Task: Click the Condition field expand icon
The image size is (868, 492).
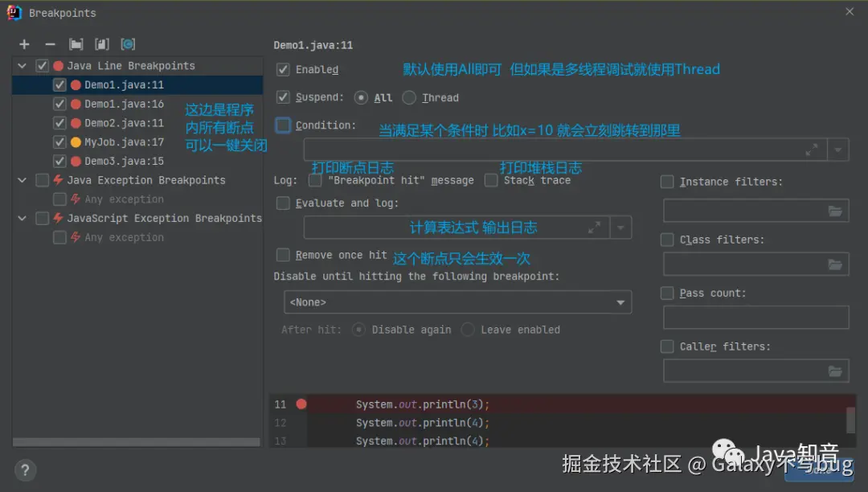Action: pyautogui.click(x=812, y=150)
